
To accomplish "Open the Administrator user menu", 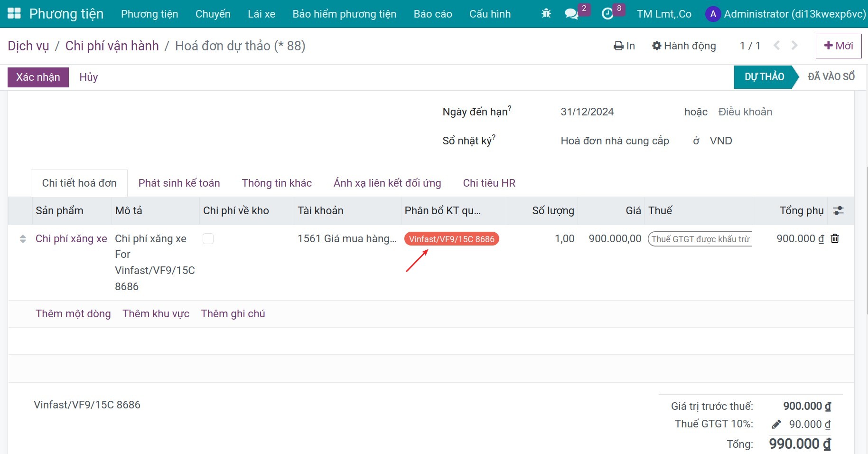I will [x=785, y=14].
